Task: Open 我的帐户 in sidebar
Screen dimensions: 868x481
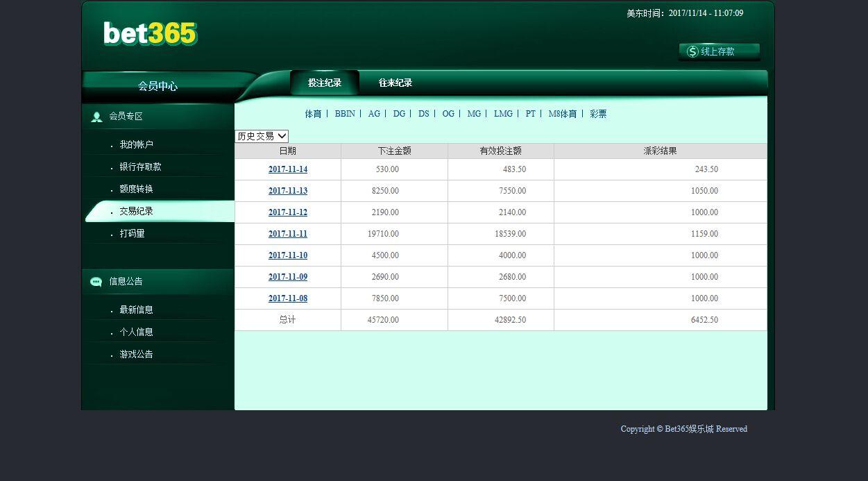Action: point(136,144)
